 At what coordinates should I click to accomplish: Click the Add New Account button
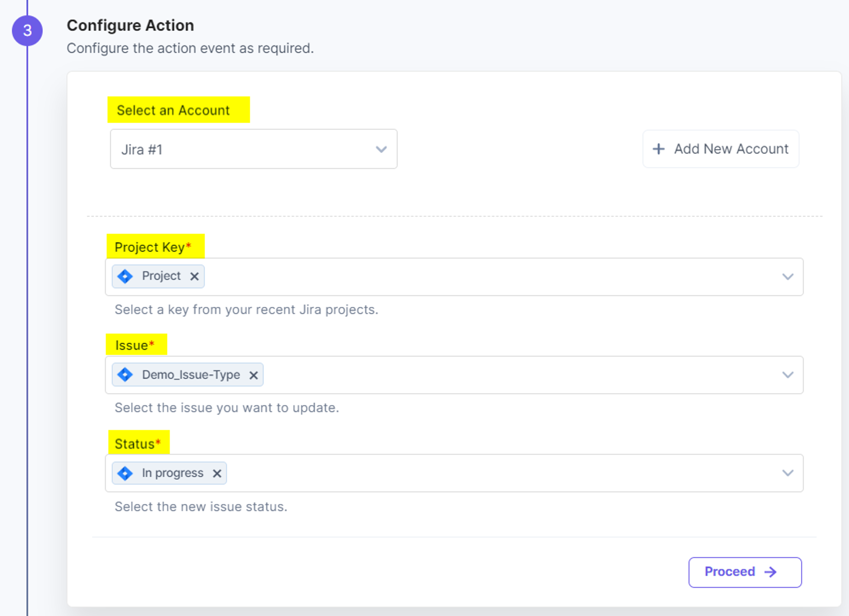pos(721,149)
